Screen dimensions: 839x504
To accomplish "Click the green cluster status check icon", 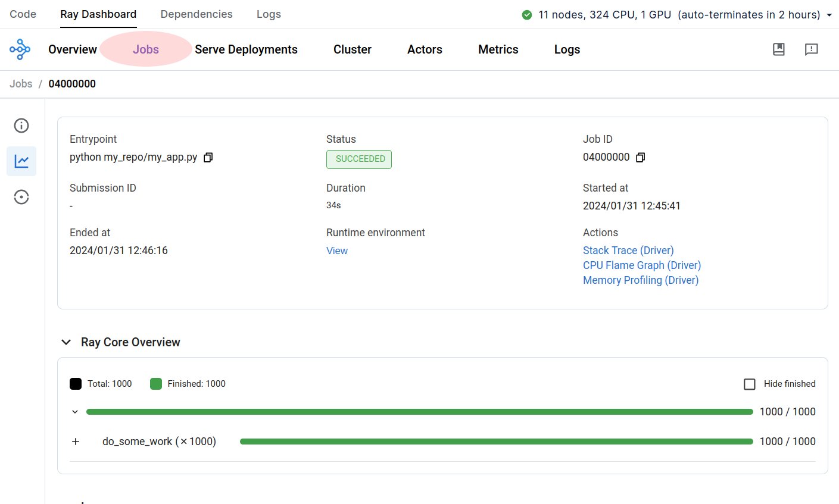I will point(526,15).
